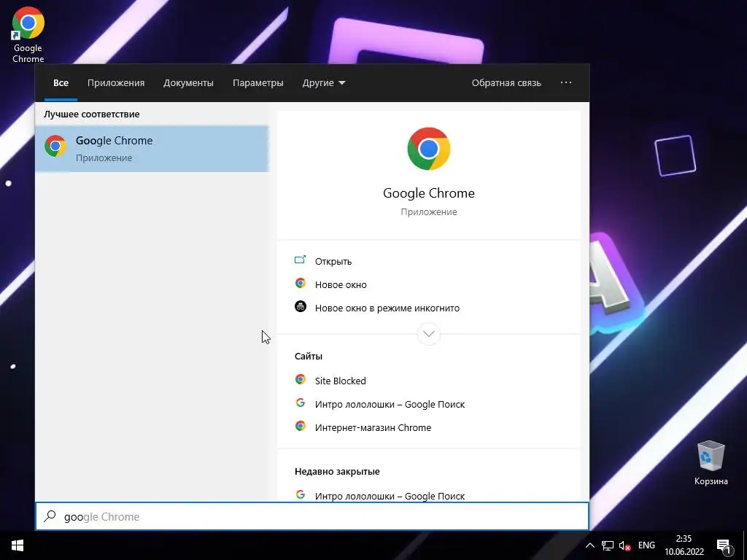Open the notification center icon
Image resolution: width=747 pixels, height=560 pixels.
(x=724, y=546)
